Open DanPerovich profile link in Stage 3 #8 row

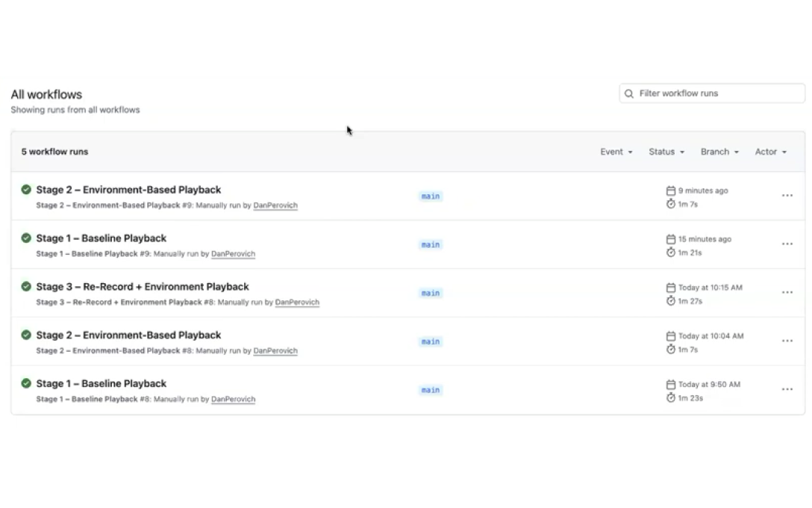click(297, 303)
